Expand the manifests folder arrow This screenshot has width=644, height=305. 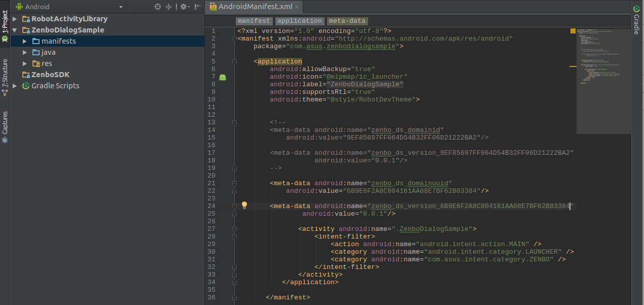point(25,41)
